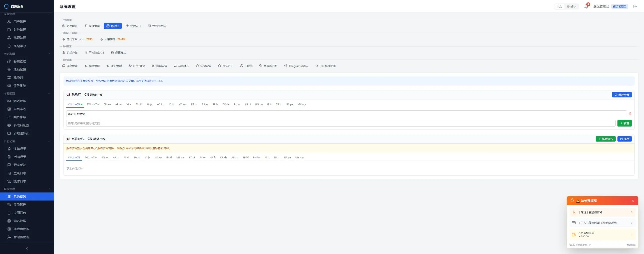This screenshot has height=254, width=644.
Task: Click the green 新增 marquee button
Action: [624, 123]
